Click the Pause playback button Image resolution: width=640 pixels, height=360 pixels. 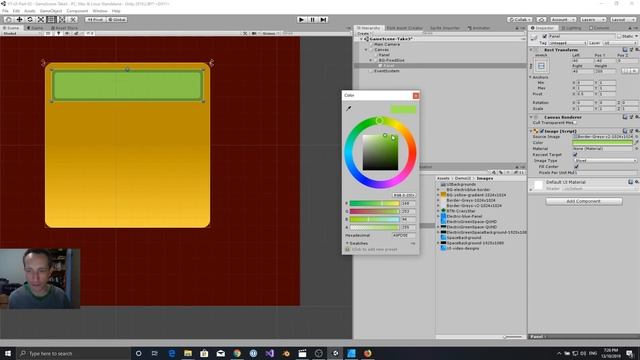(312, 20)
